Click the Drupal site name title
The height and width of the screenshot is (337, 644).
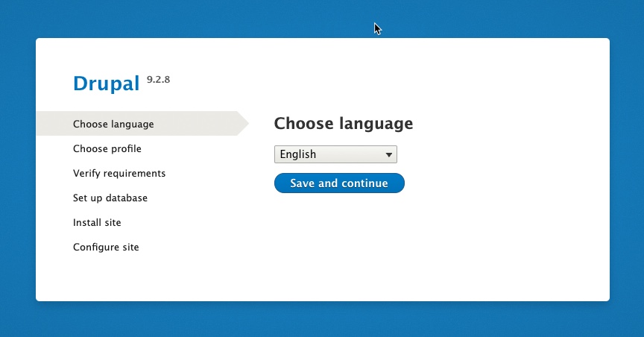(107, 84)
